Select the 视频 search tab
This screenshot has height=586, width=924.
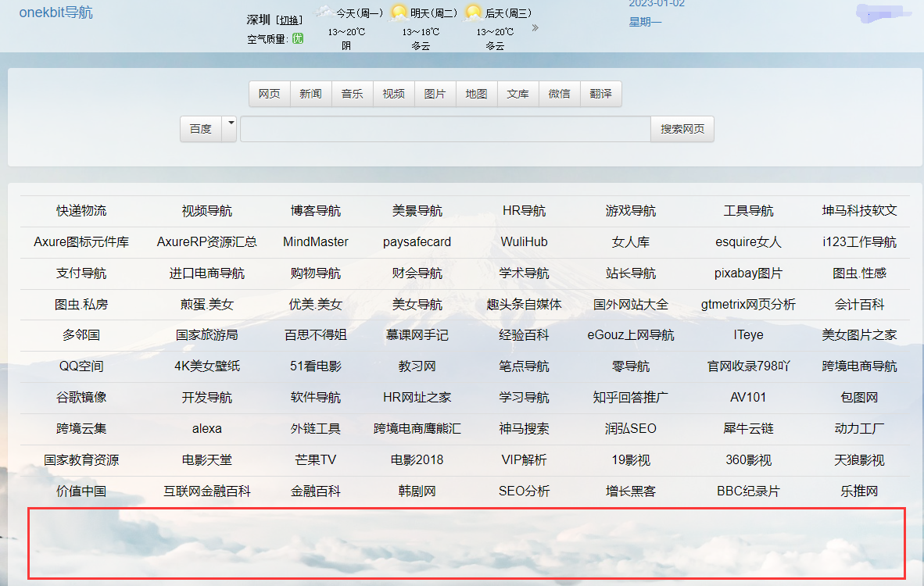click(394, 94)
